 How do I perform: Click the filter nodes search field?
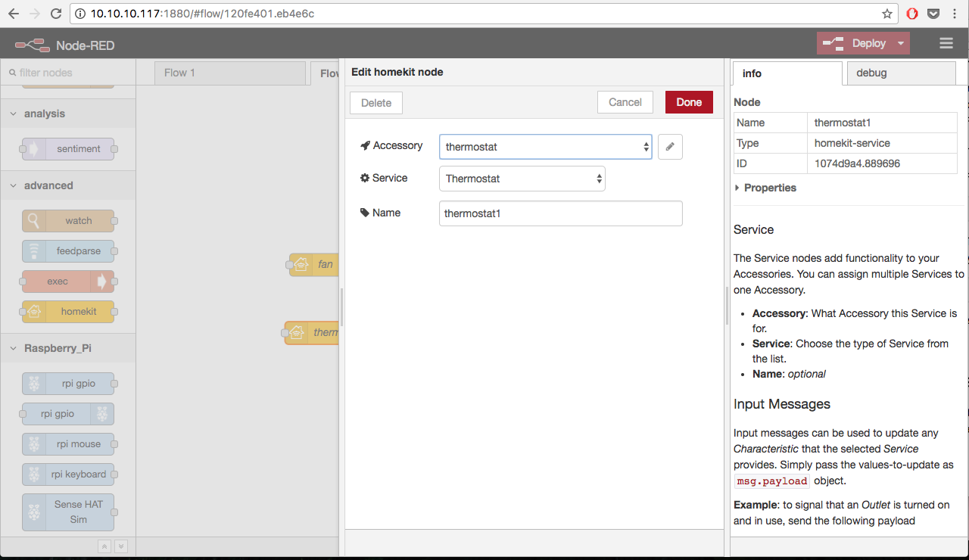click(67, 73)
